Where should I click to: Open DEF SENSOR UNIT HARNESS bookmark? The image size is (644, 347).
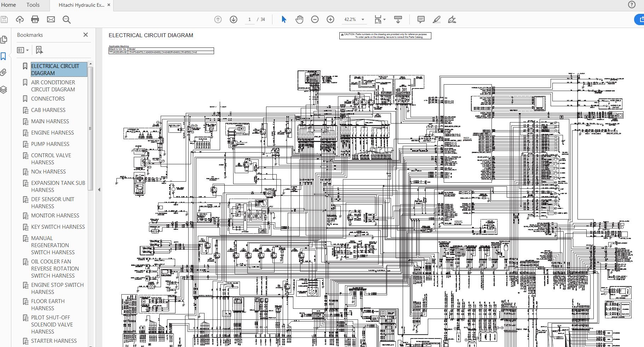(x=53, y=203)
